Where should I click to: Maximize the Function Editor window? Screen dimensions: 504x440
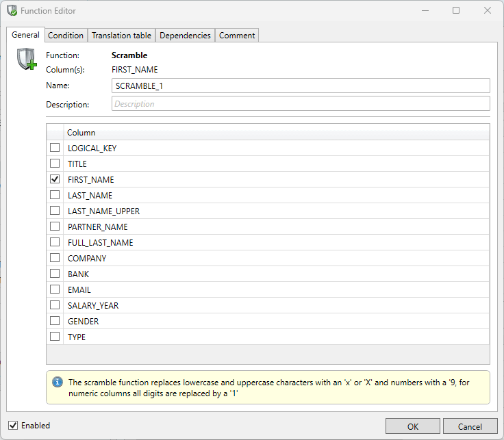[x=456, y=10]
